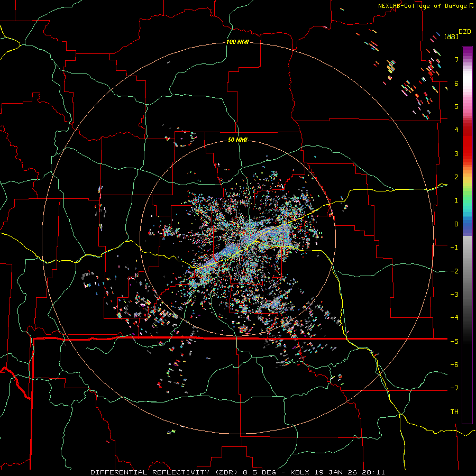
Task: Click the -2 value on the dB scale
Action: click(x=454, y=271)
